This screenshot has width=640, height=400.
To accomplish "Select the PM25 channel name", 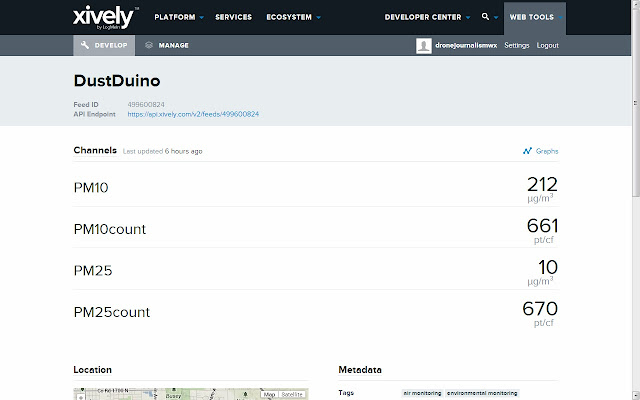I will [x=93, y=271].
